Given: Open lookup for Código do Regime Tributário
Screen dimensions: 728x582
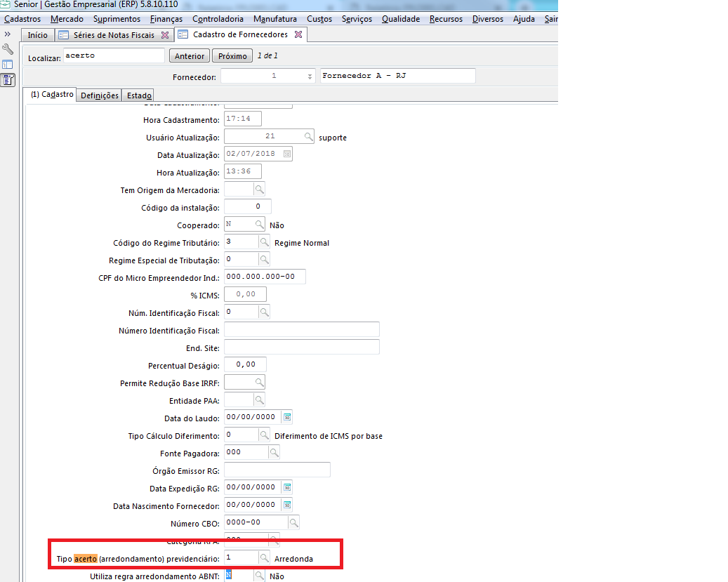Looking at the screenshot, I should click(264, 242).
